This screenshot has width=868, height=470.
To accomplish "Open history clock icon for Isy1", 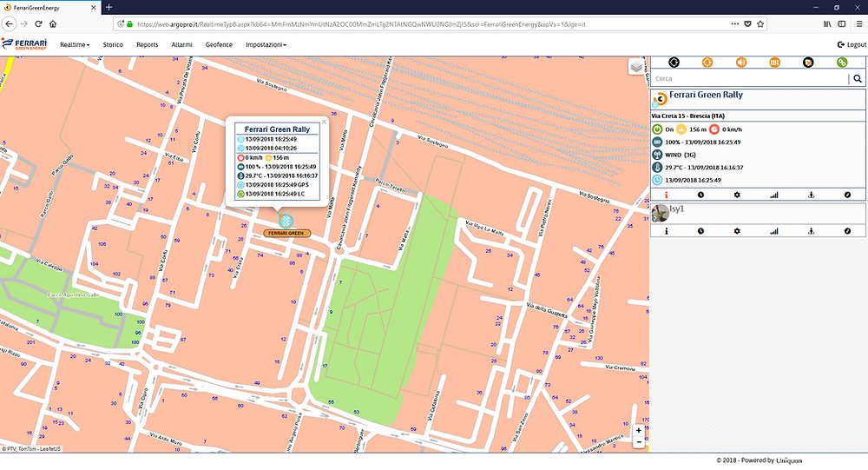I will coord(700,231).
